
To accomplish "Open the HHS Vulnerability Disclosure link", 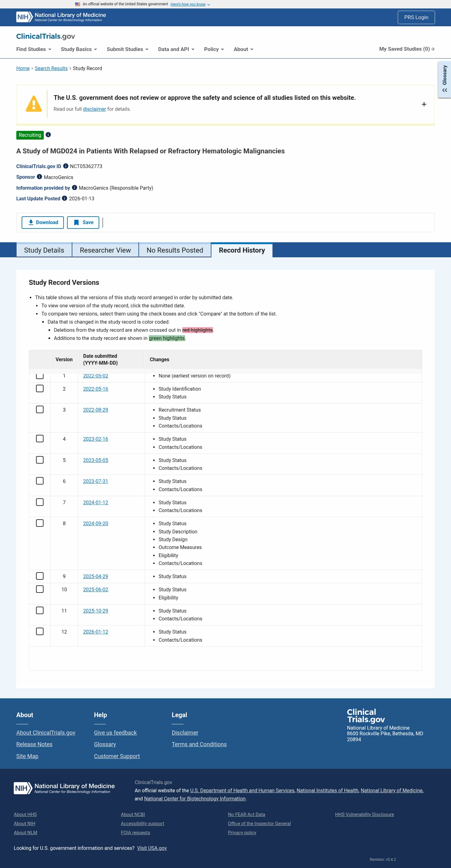I will (x=364, y=814).
